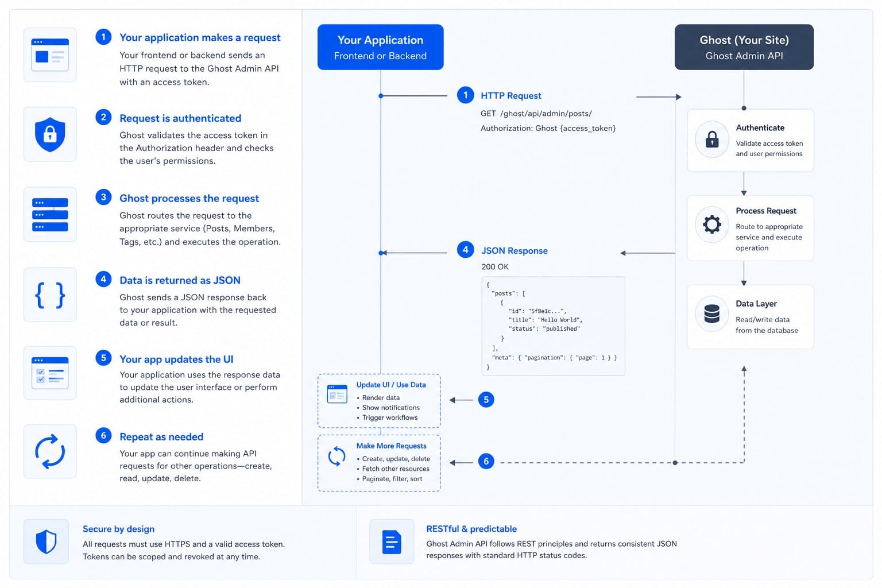Click the heading Data is returned as JSON
The image size is (882, 588).
pyautogui.click(x=180, y=280)
